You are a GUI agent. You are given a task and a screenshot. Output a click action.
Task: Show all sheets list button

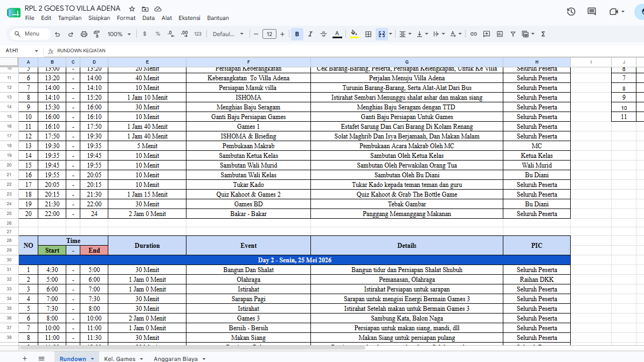(x=41, y=359)
